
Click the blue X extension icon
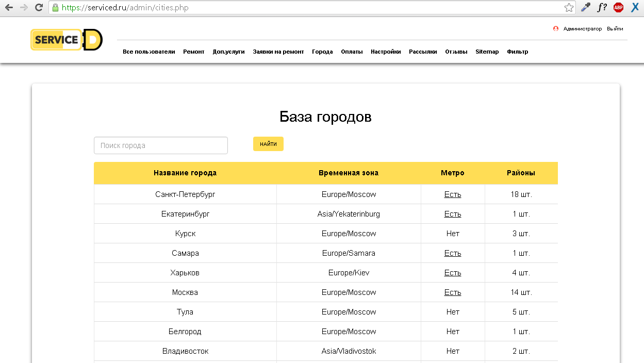(635, 8)
